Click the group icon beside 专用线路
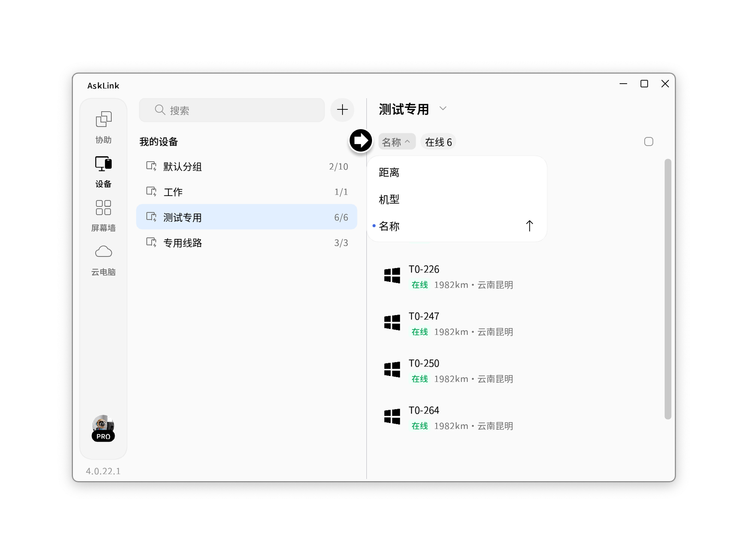Screen dimensions: 747x560 pyautogui.click(x=151, y=242)
